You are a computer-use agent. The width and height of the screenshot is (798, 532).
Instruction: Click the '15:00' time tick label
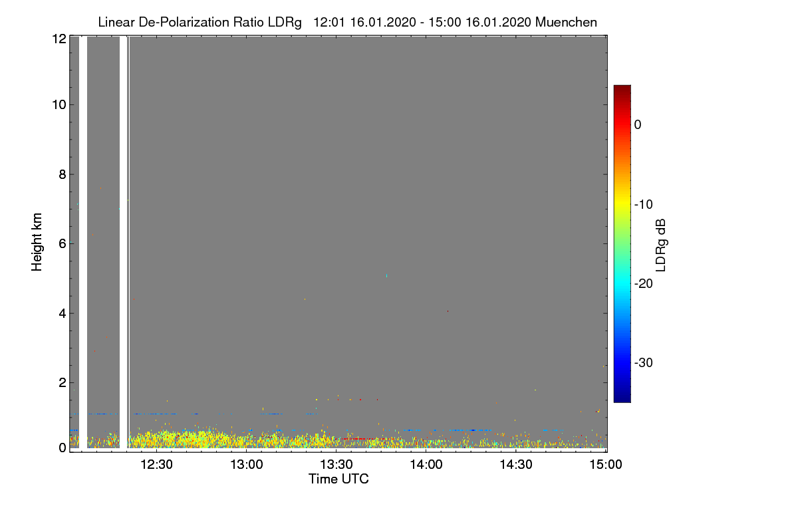point(606,465)
